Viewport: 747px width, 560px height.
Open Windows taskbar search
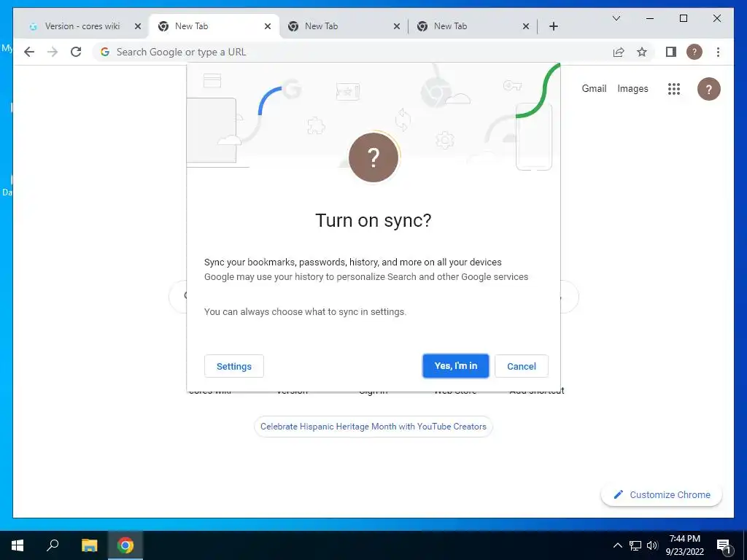[x=53, y=545]
